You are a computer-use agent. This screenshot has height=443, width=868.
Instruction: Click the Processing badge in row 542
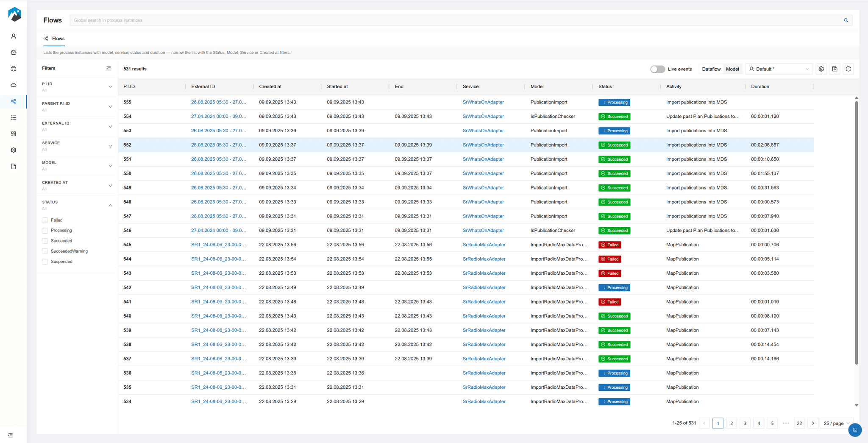pyautogui.click(x=614, y=287)
